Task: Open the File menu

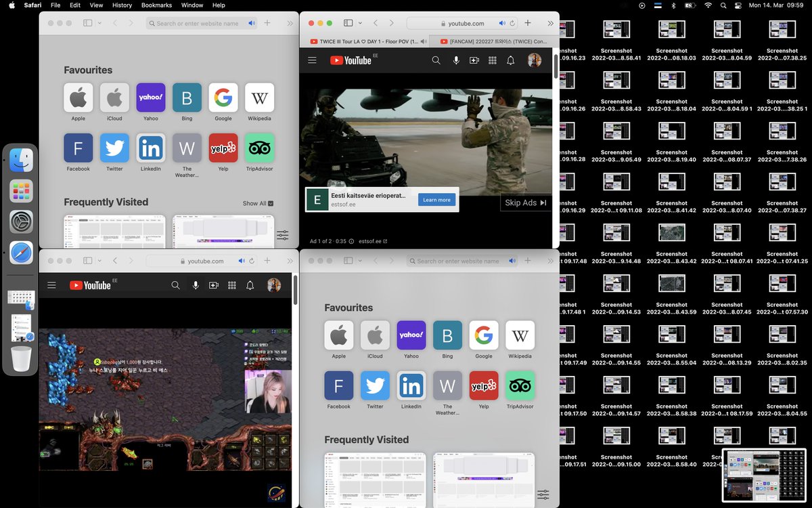Action: coord(55,5)
